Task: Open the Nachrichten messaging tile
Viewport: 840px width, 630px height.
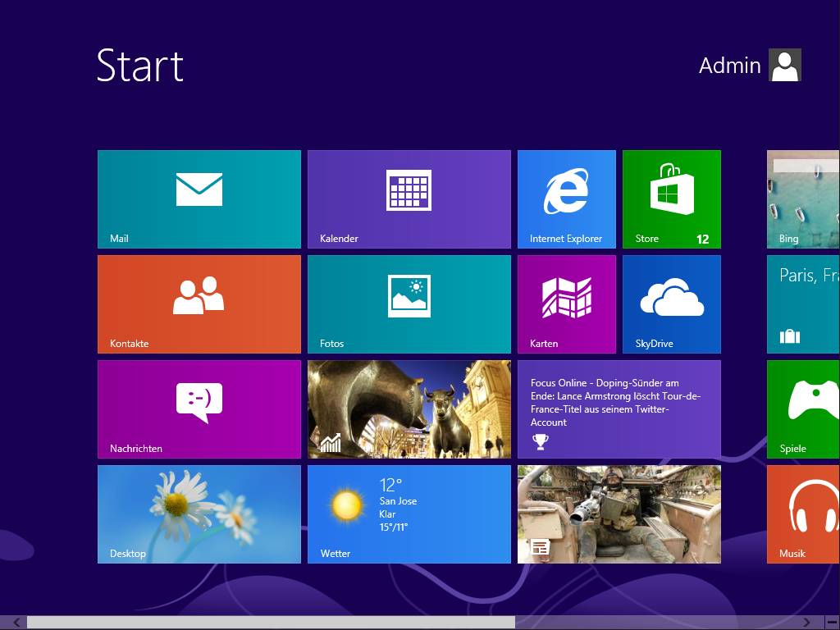Action: pyautogui.click(x=199, y=409)
